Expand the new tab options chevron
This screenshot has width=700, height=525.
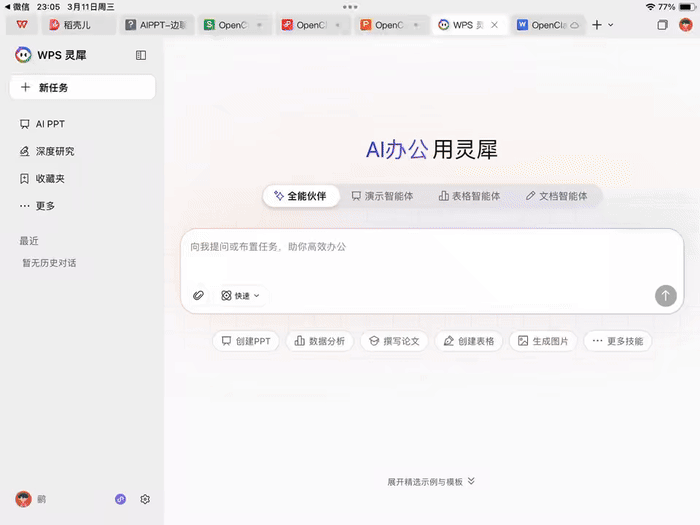[x=611, y=25]
